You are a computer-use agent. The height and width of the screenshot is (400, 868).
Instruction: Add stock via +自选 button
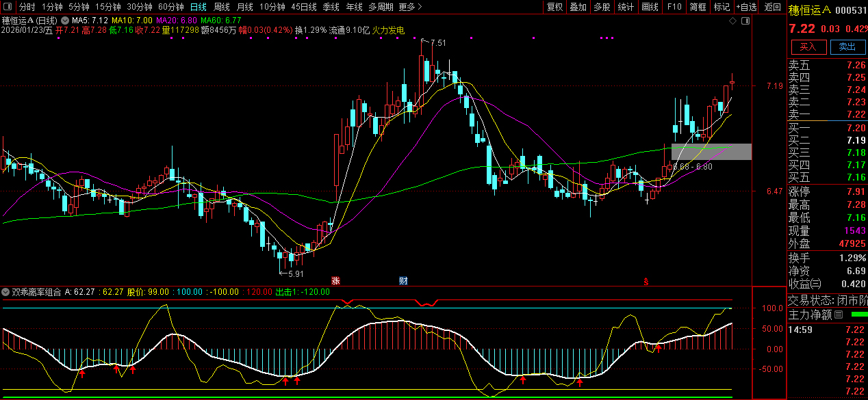tap(746, 7)
